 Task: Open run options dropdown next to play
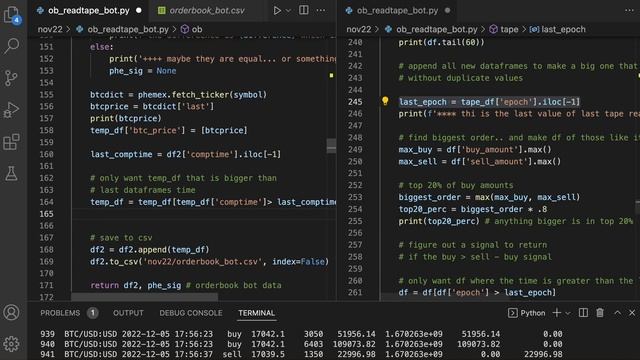tap(288, 11)
